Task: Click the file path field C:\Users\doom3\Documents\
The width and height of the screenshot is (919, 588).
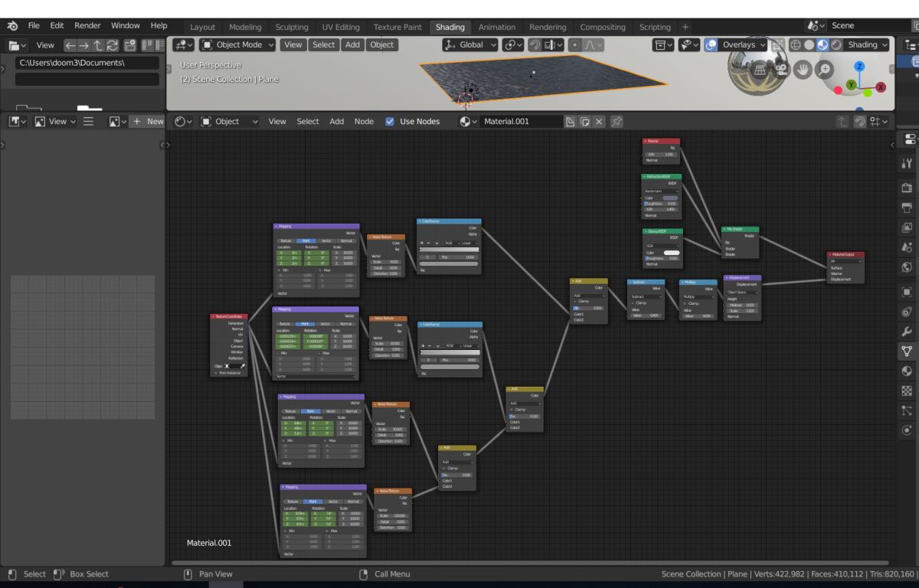Action: coord(87,63)
